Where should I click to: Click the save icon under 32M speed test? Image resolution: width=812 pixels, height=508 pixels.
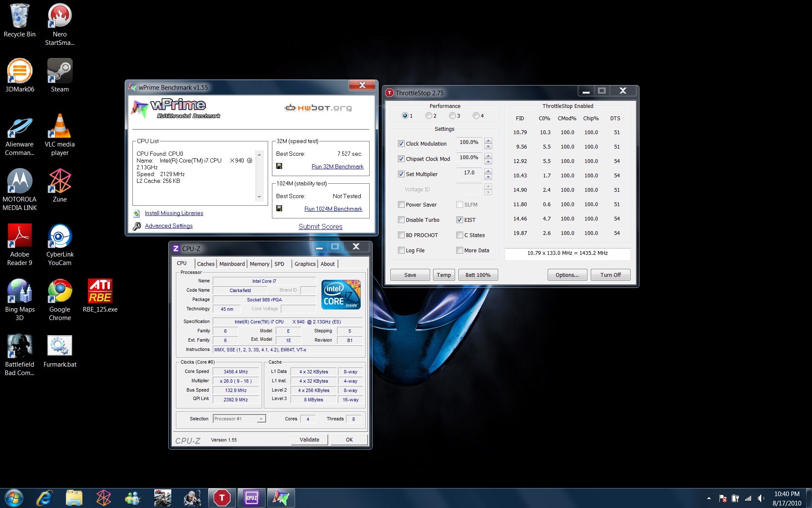pos(279,166)
